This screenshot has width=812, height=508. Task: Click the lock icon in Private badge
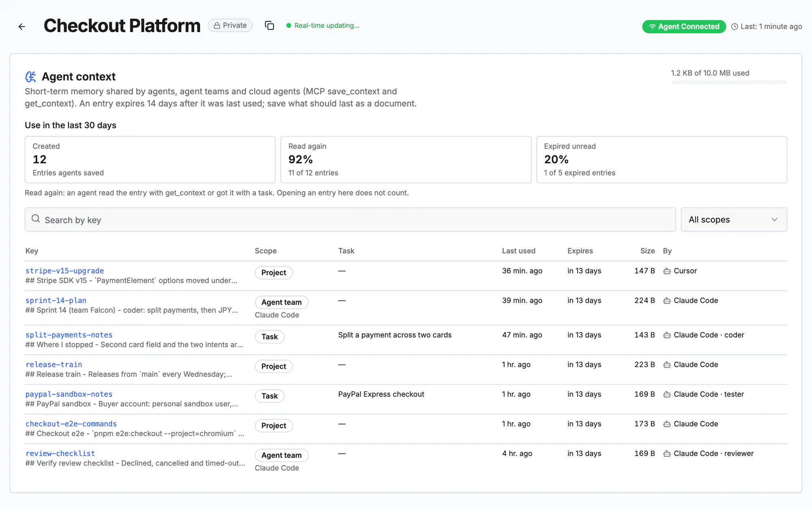(x=217, y=26)
